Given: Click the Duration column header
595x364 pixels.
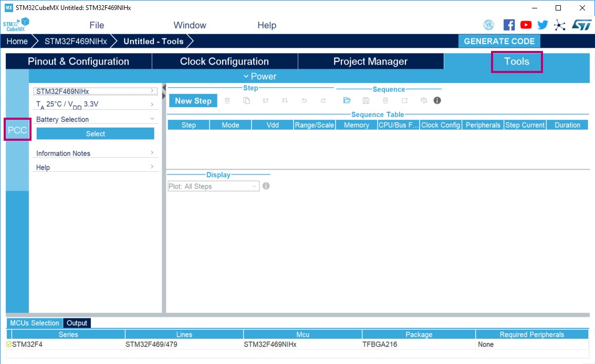Looking at the screenshot, I should click(567, 125).
